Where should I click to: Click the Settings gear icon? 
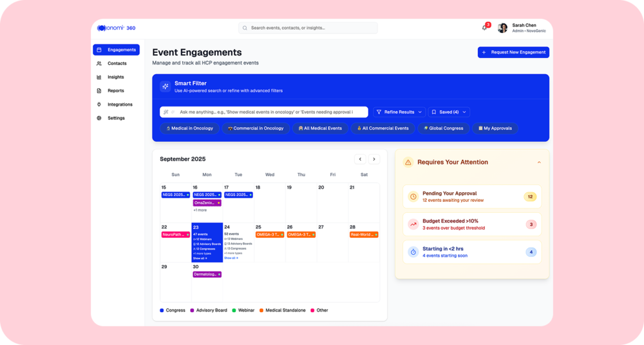[99, 118]
